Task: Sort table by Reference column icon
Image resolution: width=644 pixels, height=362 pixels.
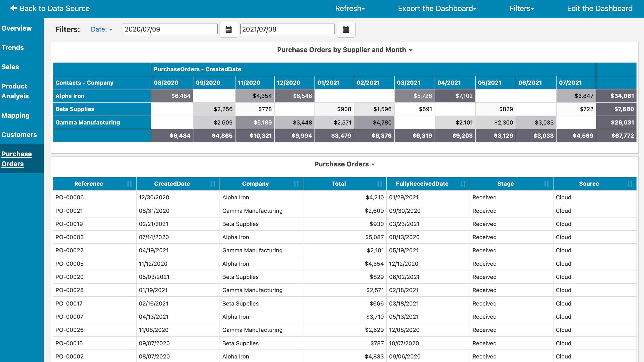Action: (x=129, y=184)
